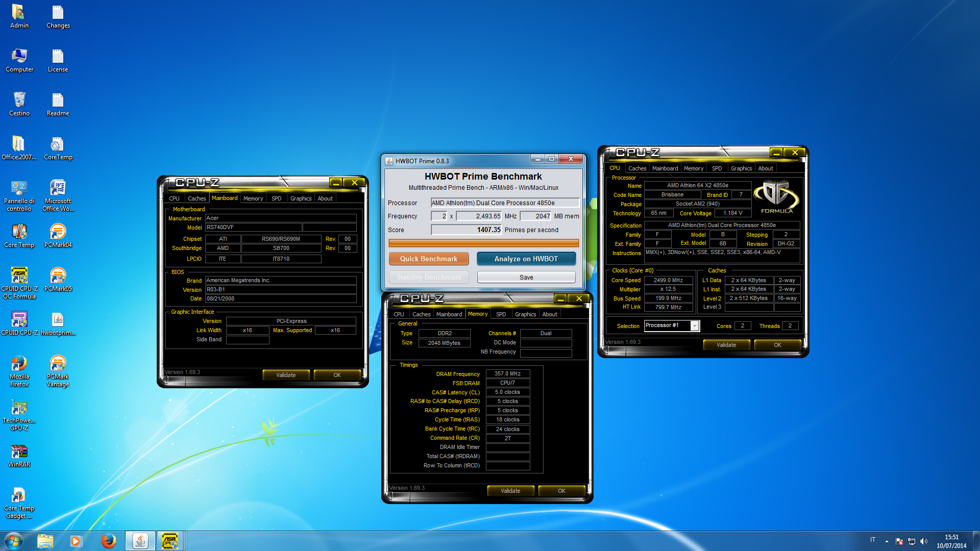This screenshot has height=551, width=980.
Task: Click the Java HWBOT Prime taskbar icon
Action: point(140,541)
